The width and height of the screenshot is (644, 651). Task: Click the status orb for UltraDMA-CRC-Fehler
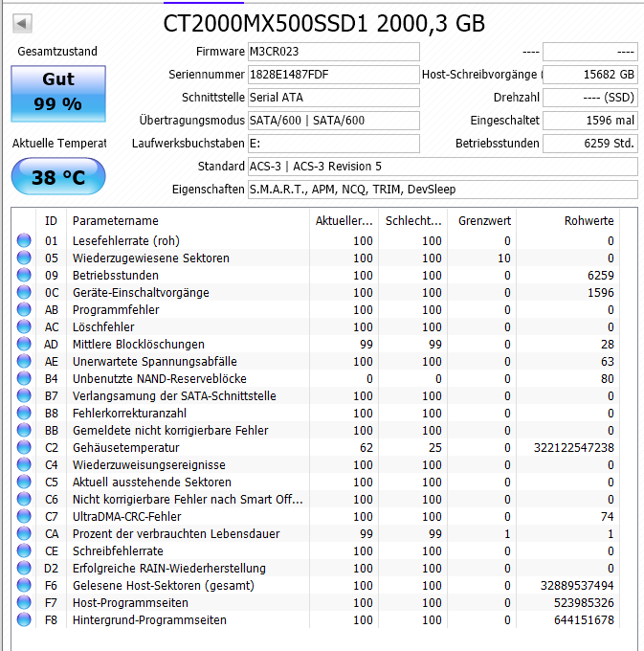click(24, 516)
